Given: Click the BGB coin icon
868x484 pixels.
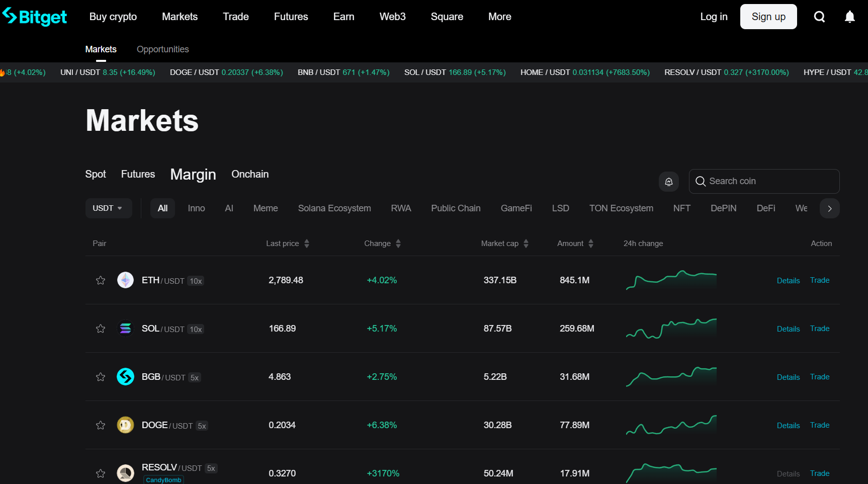Looking at the screenshot, I should pos(125,377).
